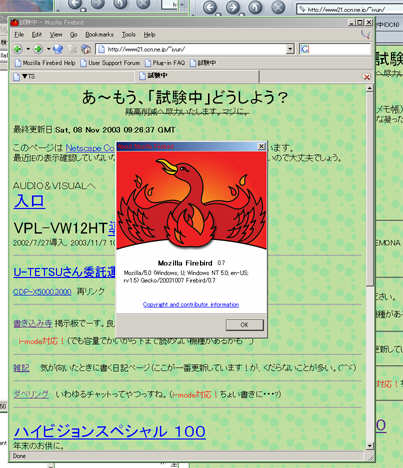Click the page vertical scrollbar thumb
Screen dimensions: 403x468
[x=369, y=188]
